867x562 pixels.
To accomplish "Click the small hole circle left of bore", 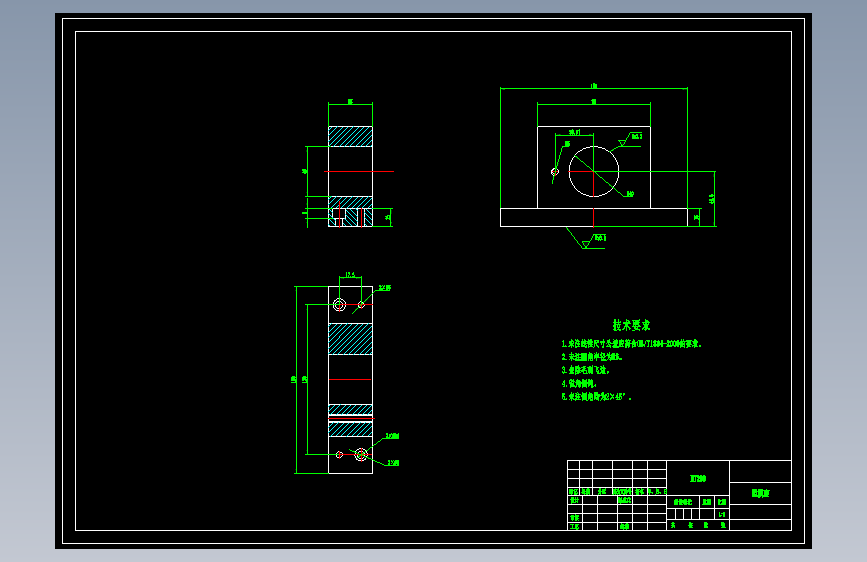I will coord(555,171).
